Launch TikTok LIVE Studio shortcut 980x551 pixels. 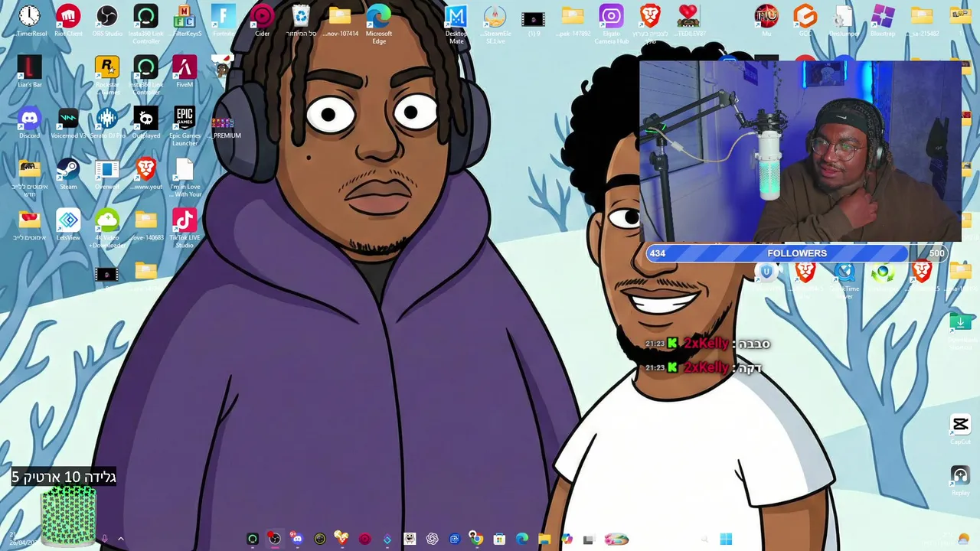coord(185,229)
